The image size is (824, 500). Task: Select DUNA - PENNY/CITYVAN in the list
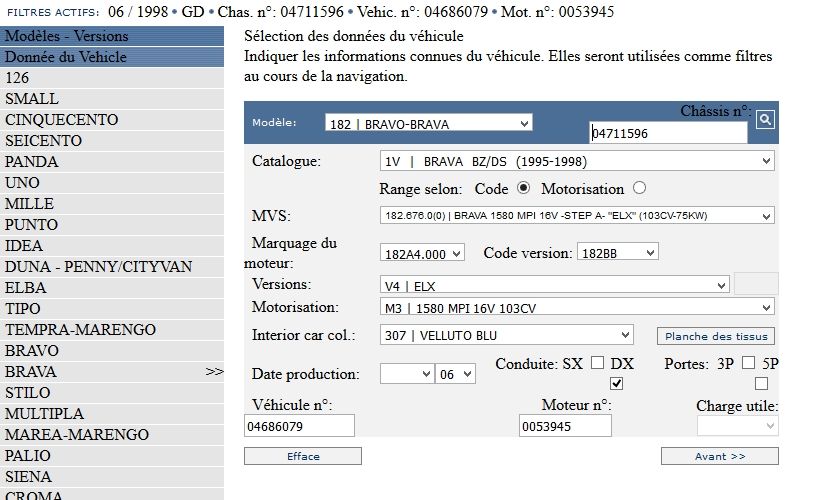tap(112, 267)
